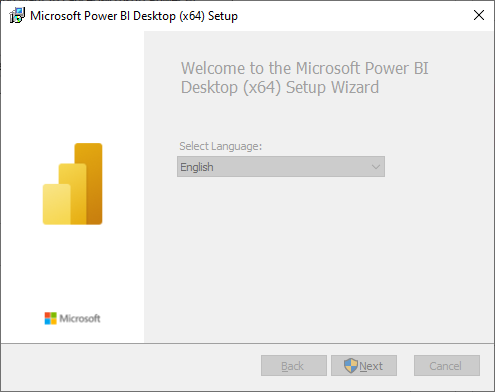
Task: Click the 'Select Language:' label
Action: click(x=221, y=146)
